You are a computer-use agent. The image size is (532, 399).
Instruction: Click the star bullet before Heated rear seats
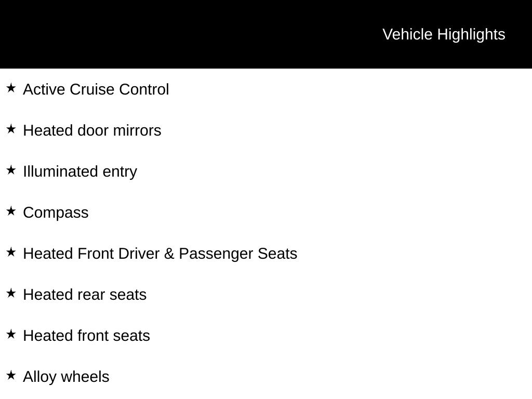coord(11,294)
